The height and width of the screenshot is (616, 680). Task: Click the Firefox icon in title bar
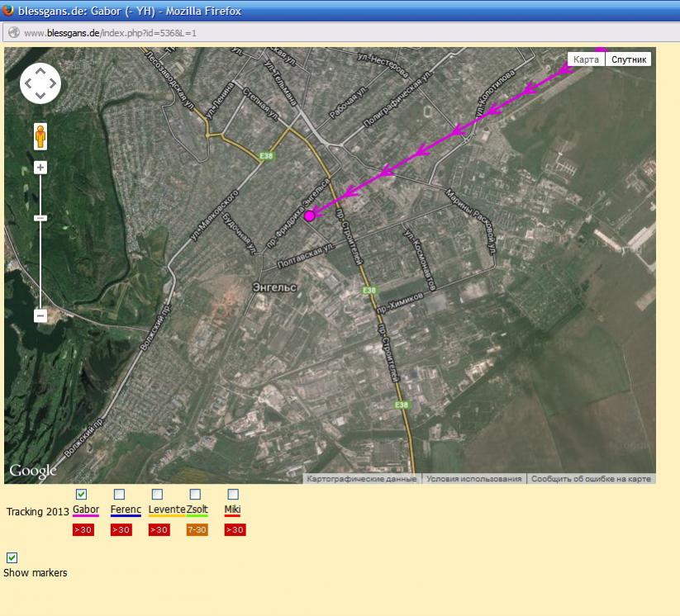coord(9,11)
